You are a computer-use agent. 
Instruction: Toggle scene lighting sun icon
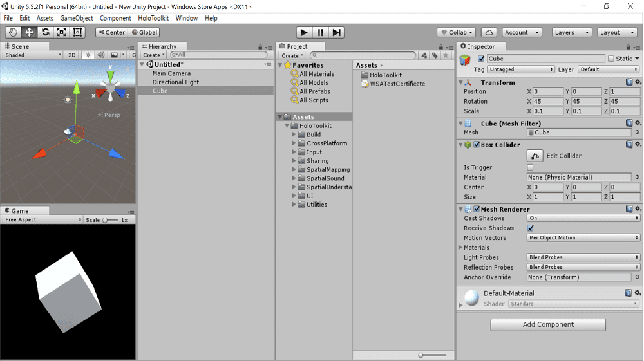point(88,55)
